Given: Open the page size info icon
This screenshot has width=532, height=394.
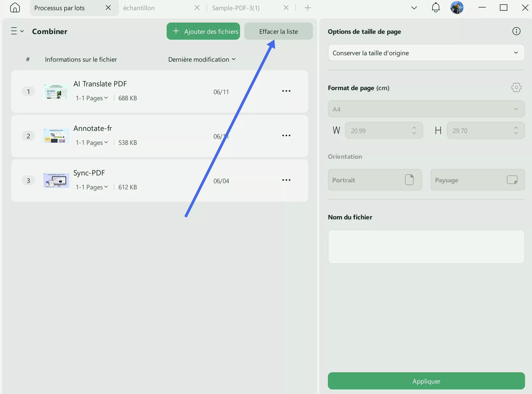Looking at the screenshot, I should click(516, 31).
